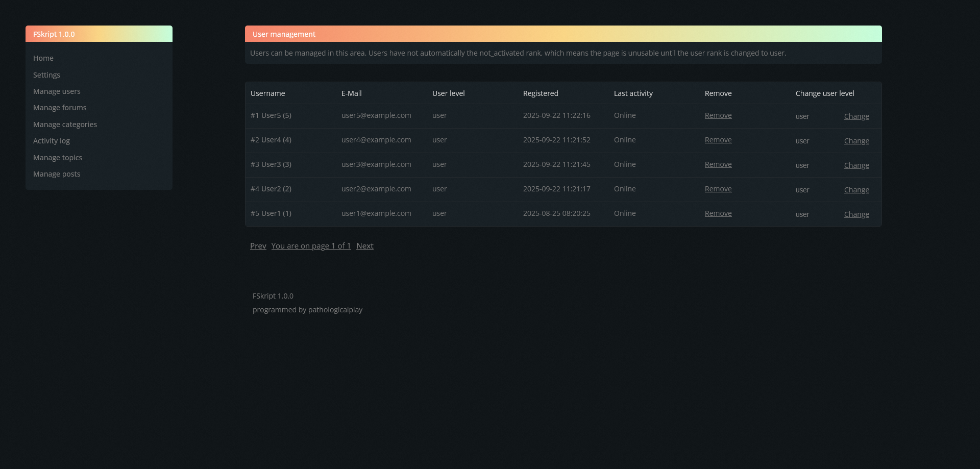Open the Home page from sidebar

[x=43, y=58]
